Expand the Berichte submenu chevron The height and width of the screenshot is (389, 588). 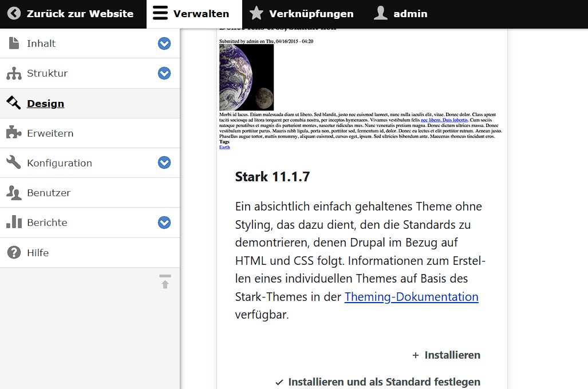pyautogui.click(x=164, y=223)
